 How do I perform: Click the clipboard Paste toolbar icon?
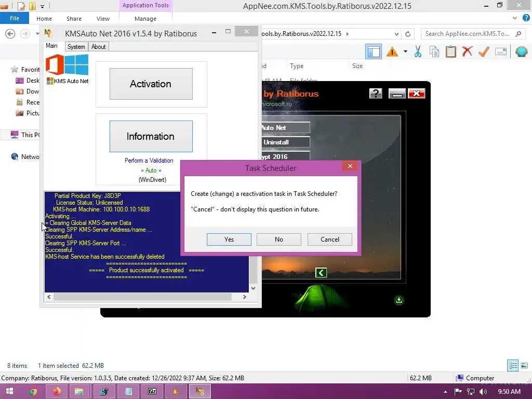point(450,51)
